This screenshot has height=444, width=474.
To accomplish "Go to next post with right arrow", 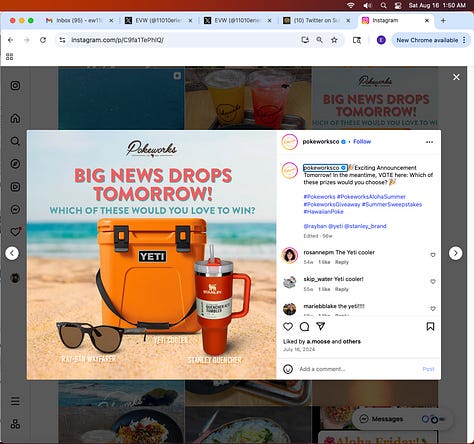I will click(x=455, y=253).
